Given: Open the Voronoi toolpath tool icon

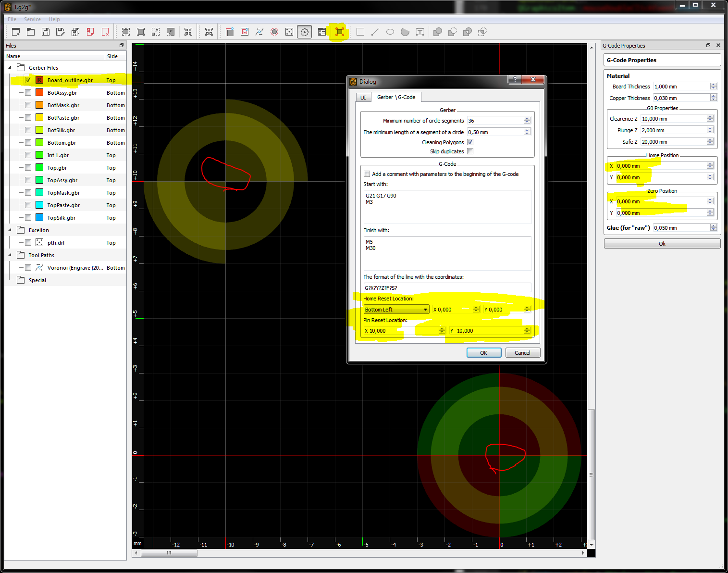Looking at the screenshot, I should coord(259,32).
